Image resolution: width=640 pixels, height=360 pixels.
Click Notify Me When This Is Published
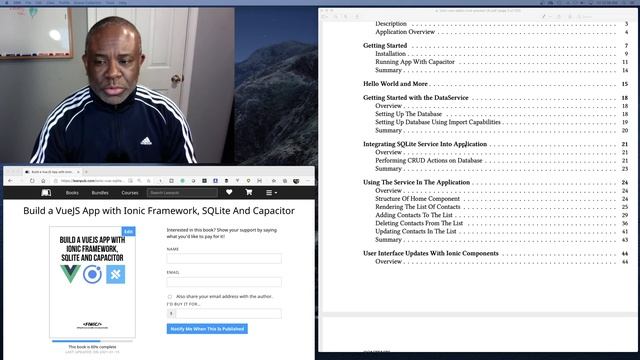click(x=207, y=329)
